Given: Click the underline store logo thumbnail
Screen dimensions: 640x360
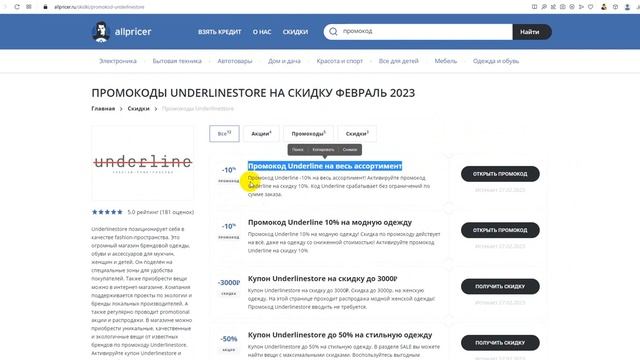Looking at the screenshot, I should 143,163.
